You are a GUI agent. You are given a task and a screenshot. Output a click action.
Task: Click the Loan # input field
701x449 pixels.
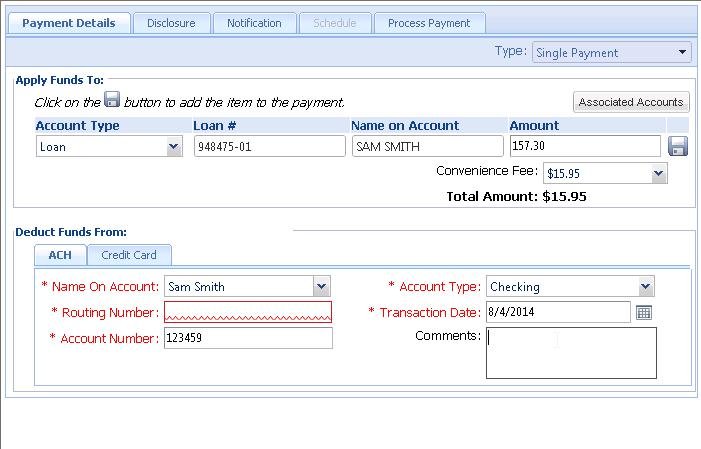pos(268,147)
